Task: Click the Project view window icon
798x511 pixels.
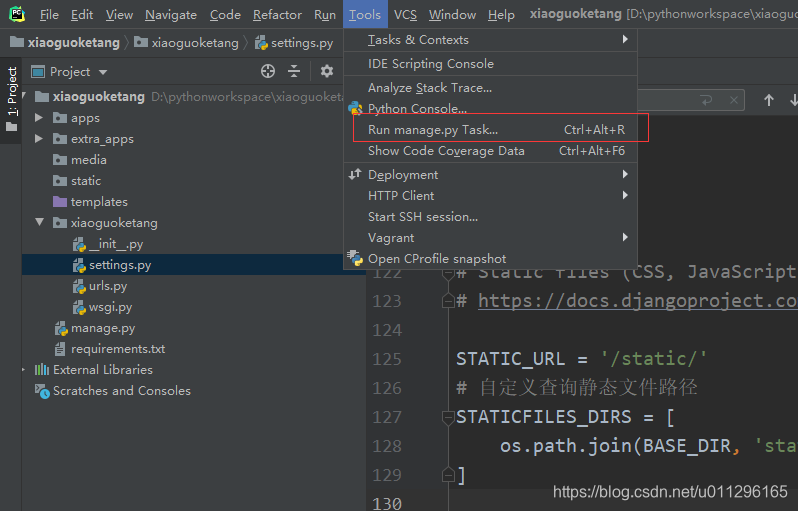Action: click(38, 72)
